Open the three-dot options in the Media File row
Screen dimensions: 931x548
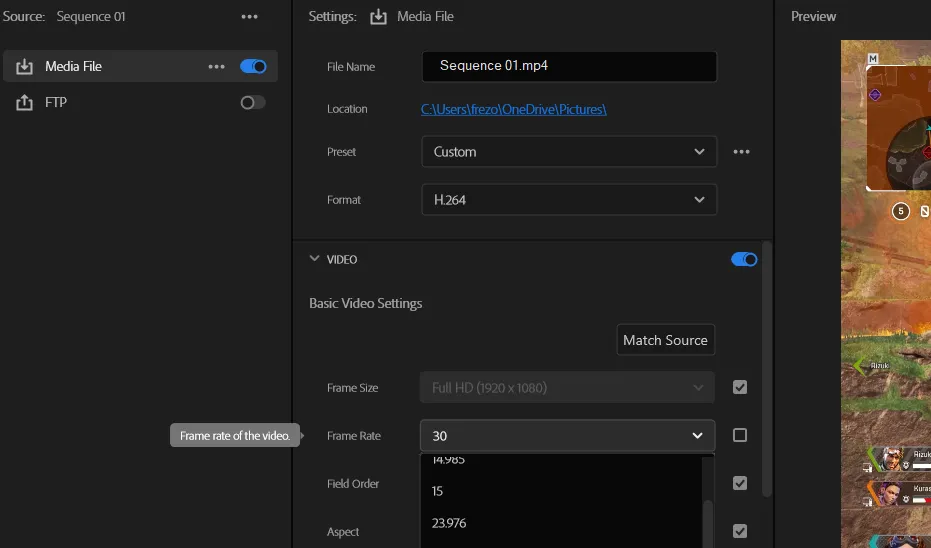217,66
